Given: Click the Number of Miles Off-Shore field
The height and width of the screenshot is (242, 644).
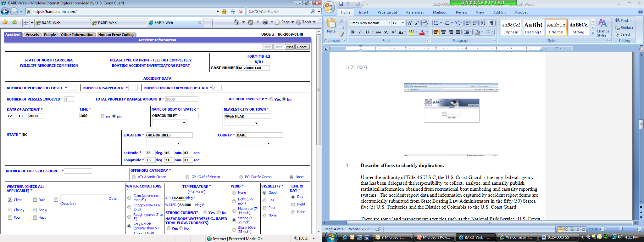Looking at the screenshot, I should pyautogui.click(x=78, y=171).
